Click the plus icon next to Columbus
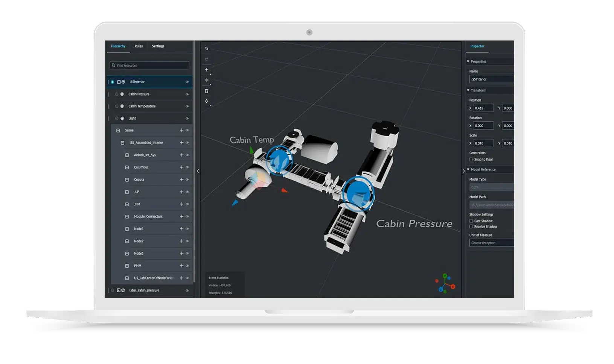614x364 pixels. [181, 167]
